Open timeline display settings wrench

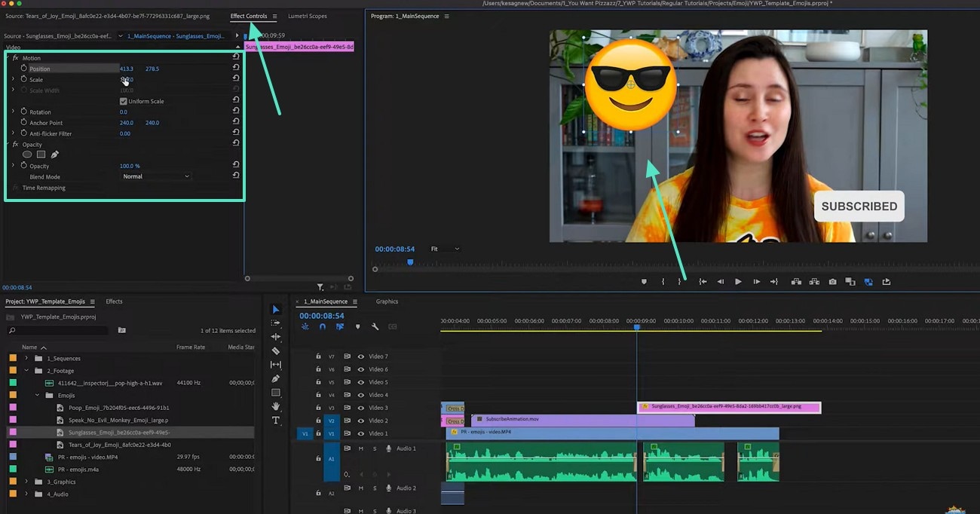pos(375,327)
